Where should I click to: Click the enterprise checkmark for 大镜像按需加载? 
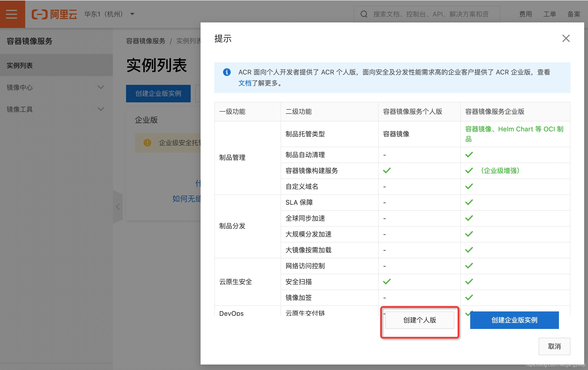[469, 250]
